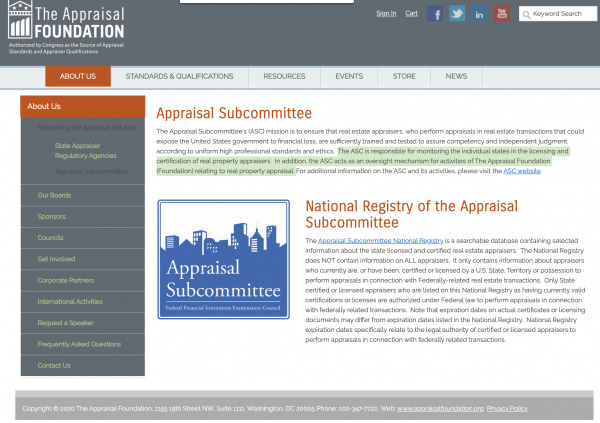The image size is (600, 423).
Task: Open Get Involved sidebar item
Action: point(83,259)
